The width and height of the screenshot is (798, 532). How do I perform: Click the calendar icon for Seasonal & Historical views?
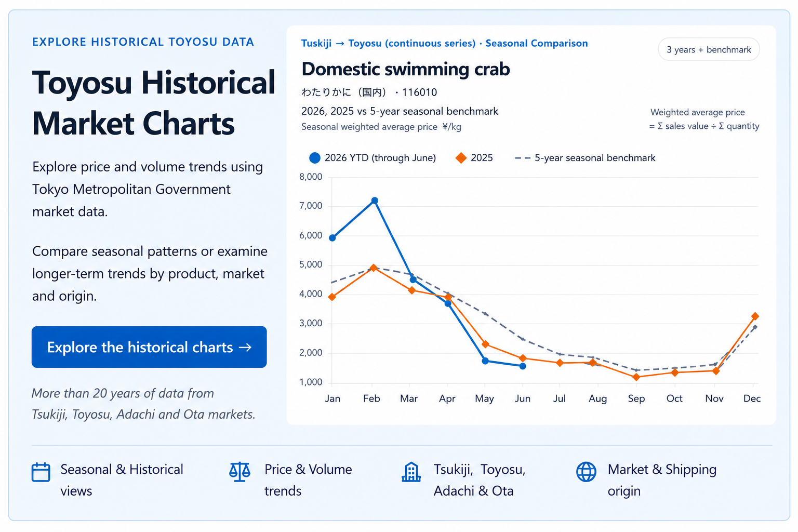pos(41,472)
